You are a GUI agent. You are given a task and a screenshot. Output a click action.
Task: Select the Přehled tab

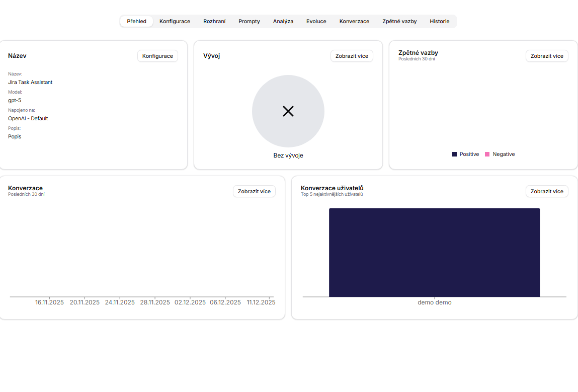[136, 21]
